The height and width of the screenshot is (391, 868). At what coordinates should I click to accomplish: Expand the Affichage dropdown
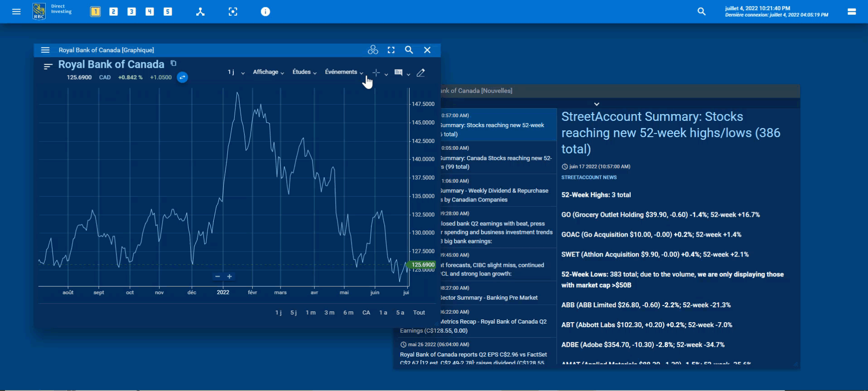click(268, 72)
